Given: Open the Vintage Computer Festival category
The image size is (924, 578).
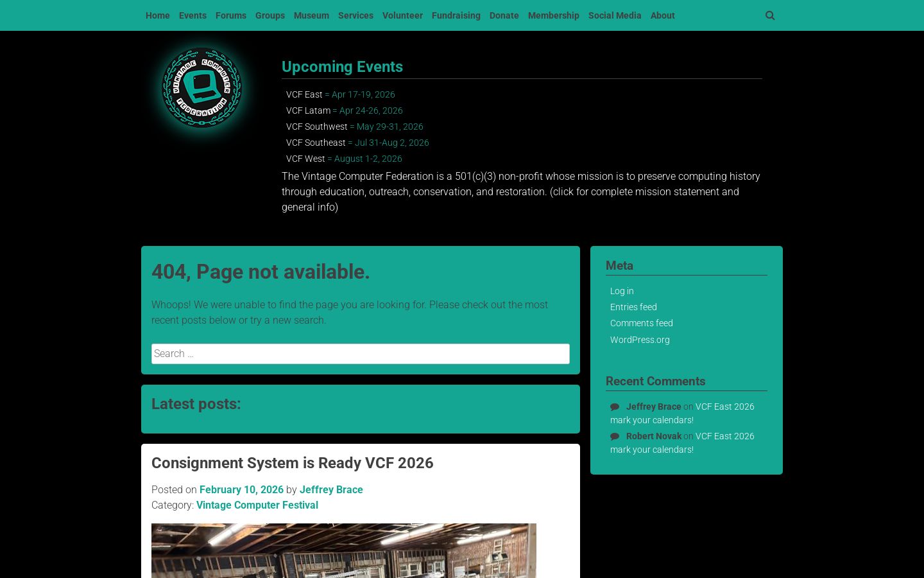Looking at the screenshot, I should (257, 505).
